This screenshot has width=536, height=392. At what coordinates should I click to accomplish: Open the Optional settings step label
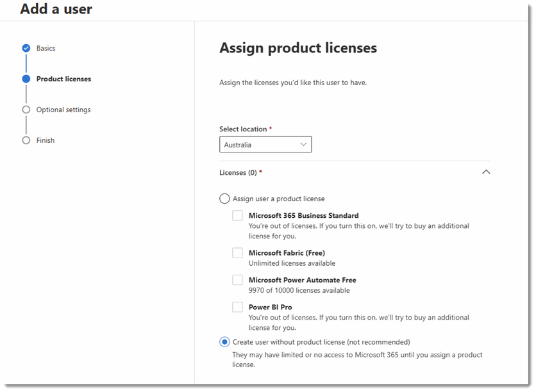coord(63,110)
